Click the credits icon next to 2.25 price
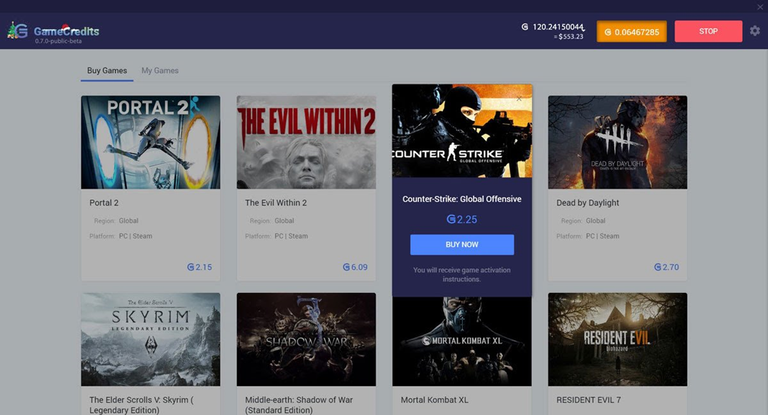The height and width of the screenshot is (415, 768). pos(450,219)
